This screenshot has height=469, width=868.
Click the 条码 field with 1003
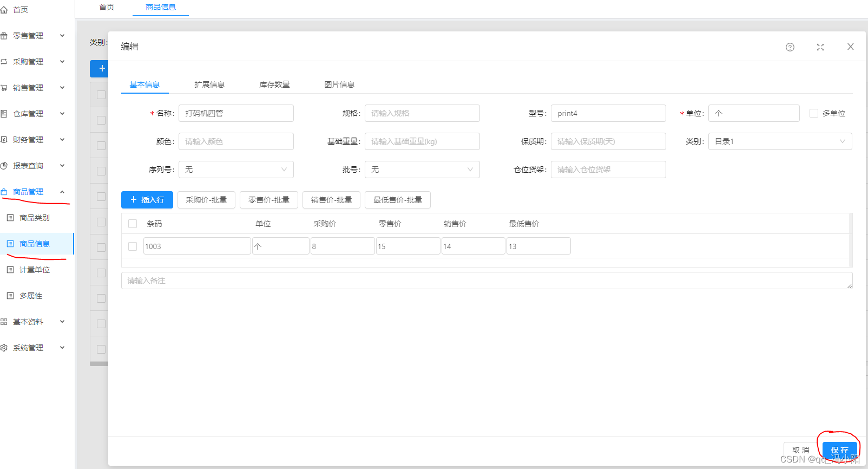pos(197,246)
